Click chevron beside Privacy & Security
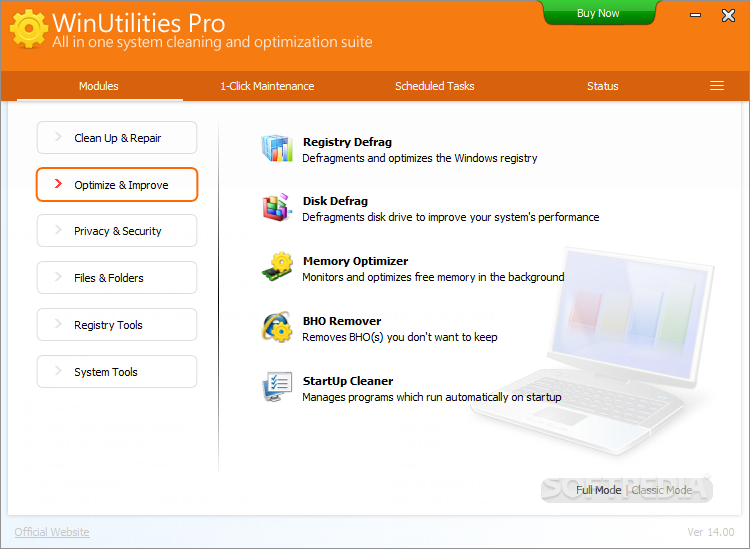The width and height of the screenshot is (750, 549). point(58,231)
